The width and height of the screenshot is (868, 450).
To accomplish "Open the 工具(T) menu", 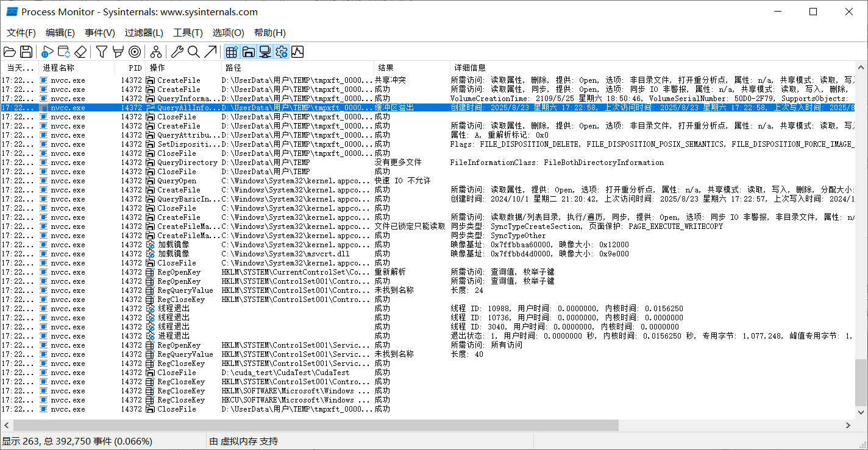I will (188, 32).
